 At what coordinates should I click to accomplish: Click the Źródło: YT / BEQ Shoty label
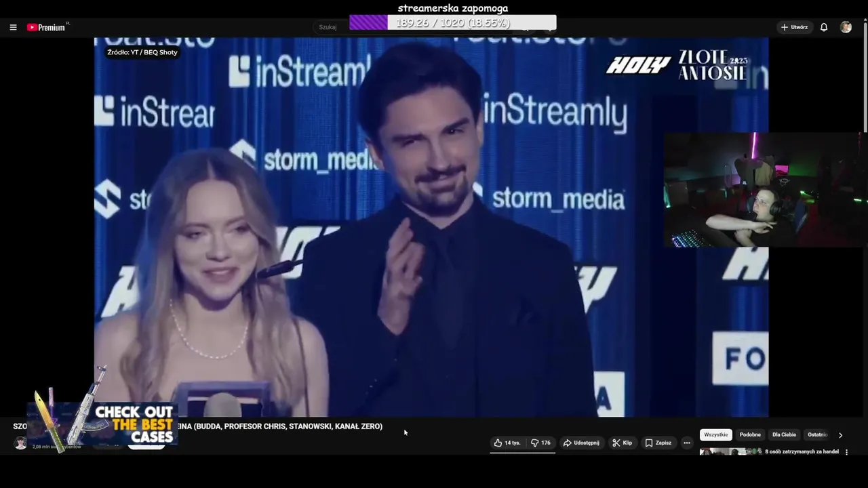pos(142,52)
